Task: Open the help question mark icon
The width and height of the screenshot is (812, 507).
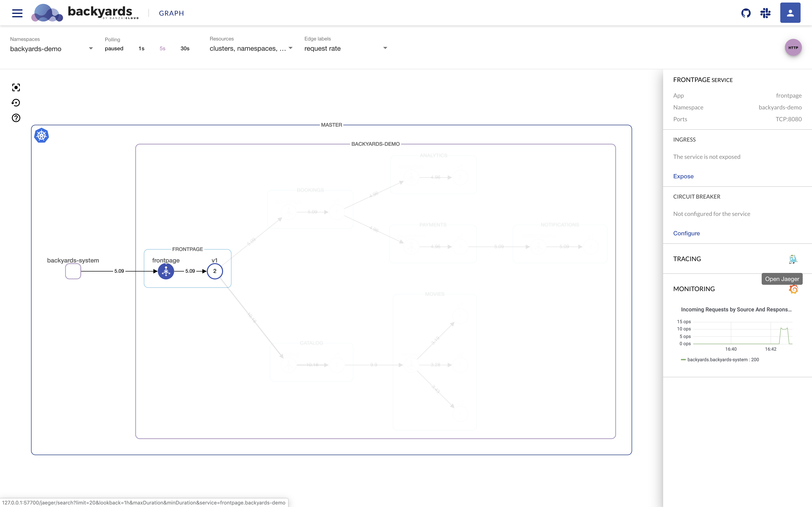Action: point(16,118)
